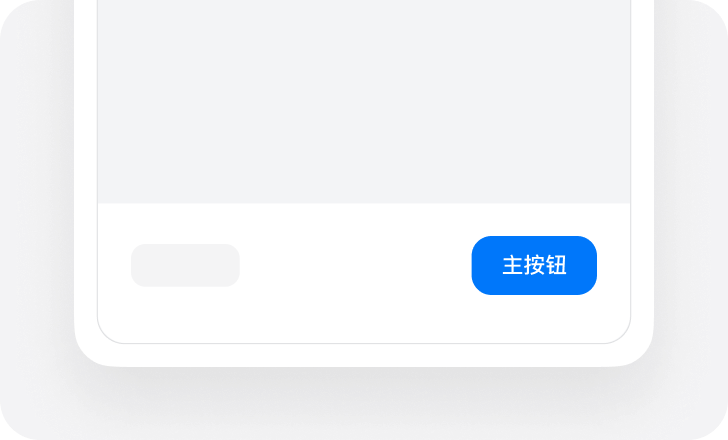Viewport: 728px width, 440px height.
Task: Tap the 主 character on the blue button
Action: [513, 265]
